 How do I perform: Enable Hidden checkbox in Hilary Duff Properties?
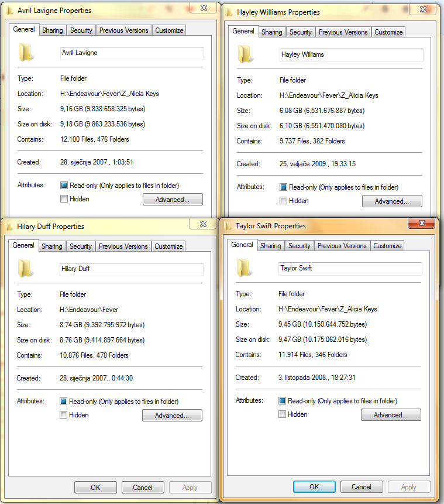click(63, 415)
